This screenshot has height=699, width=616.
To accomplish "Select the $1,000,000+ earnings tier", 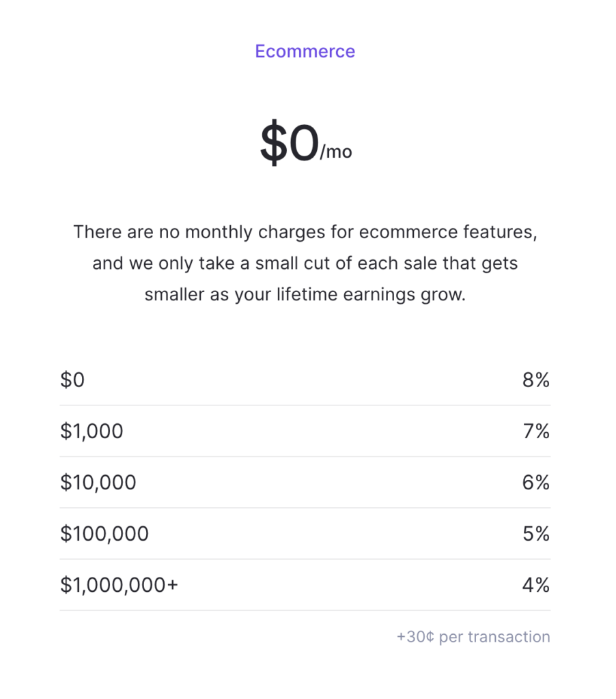I will pyautogui.click(x=119, y=585).
